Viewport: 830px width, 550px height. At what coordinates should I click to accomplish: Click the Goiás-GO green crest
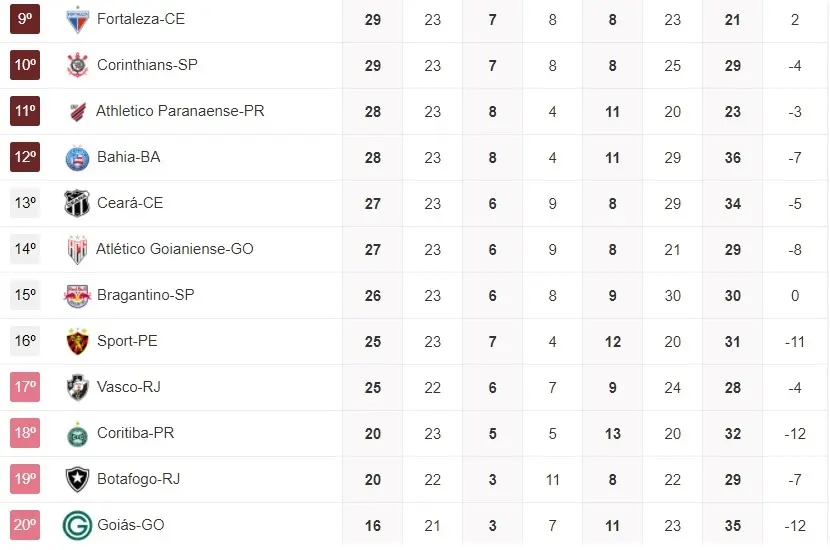(77, 525)
